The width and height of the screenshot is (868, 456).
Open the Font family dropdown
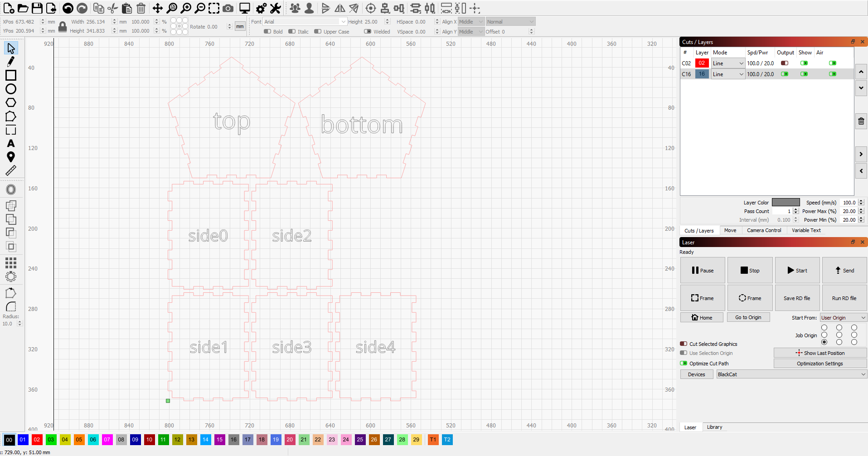click(x=304, y=21)
